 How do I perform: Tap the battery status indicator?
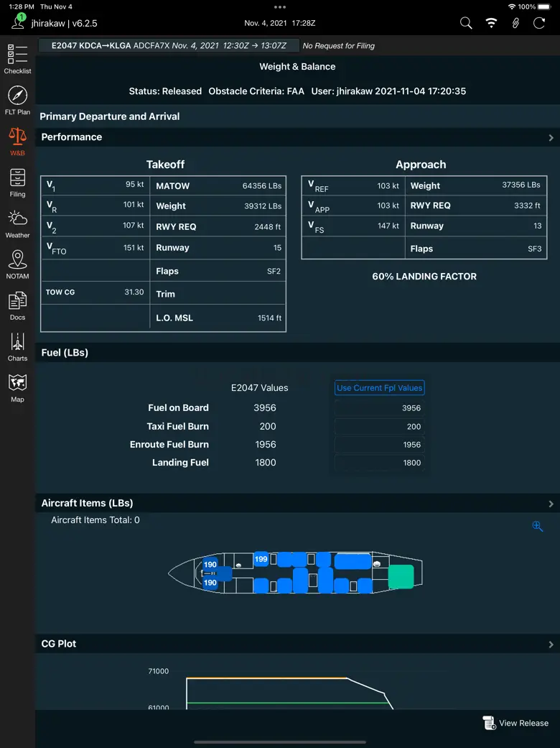pyautogui.click(x=543, y=6)
